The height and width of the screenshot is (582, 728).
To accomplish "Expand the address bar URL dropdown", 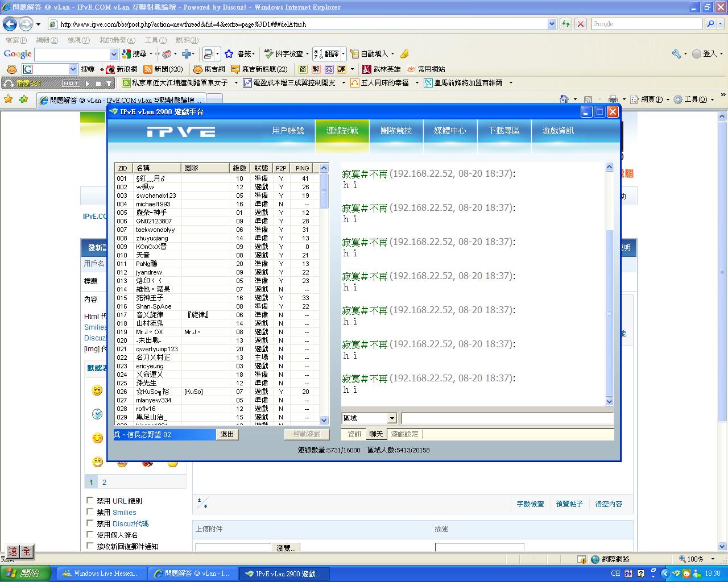I will pos(552,24).
